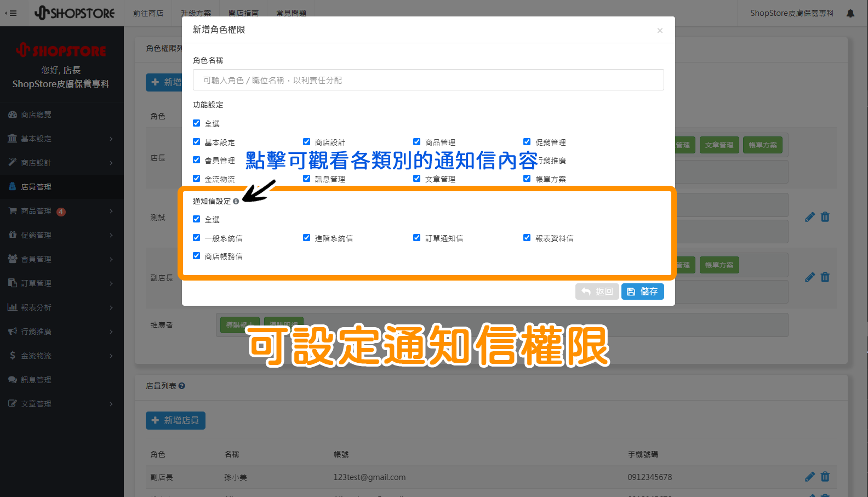Open 常見問題 in top navigation

pos(291,13)
